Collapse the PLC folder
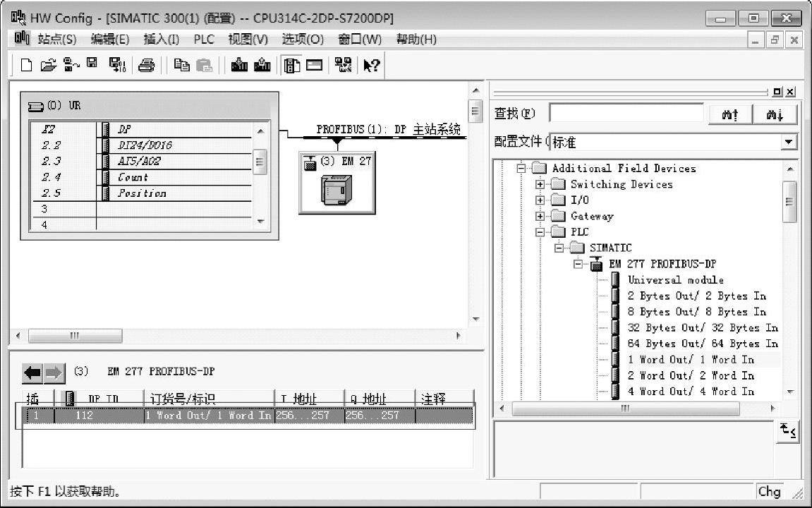 pos(540,233)
